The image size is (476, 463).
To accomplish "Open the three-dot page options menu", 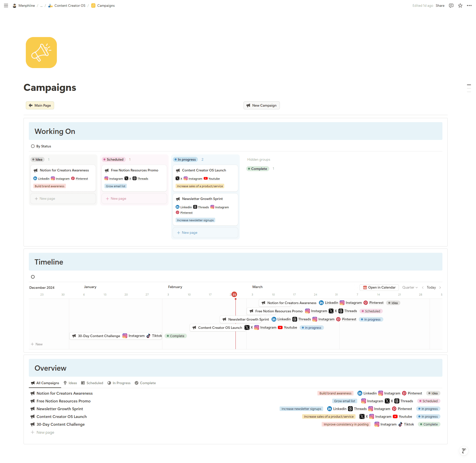I will click(469, 6).
